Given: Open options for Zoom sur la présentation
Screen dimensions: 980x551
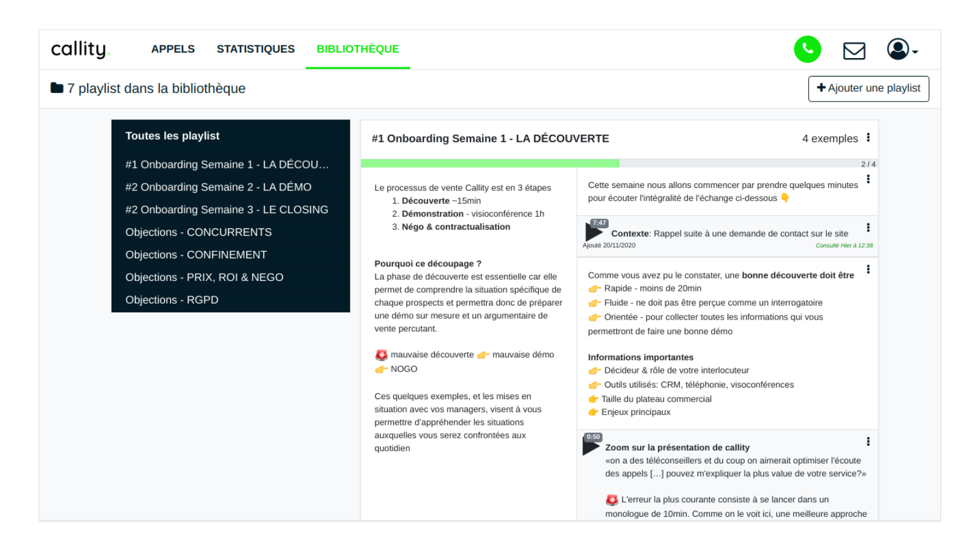Looking at the screenshot, I should pyautogui.click(x=868, y=442).
